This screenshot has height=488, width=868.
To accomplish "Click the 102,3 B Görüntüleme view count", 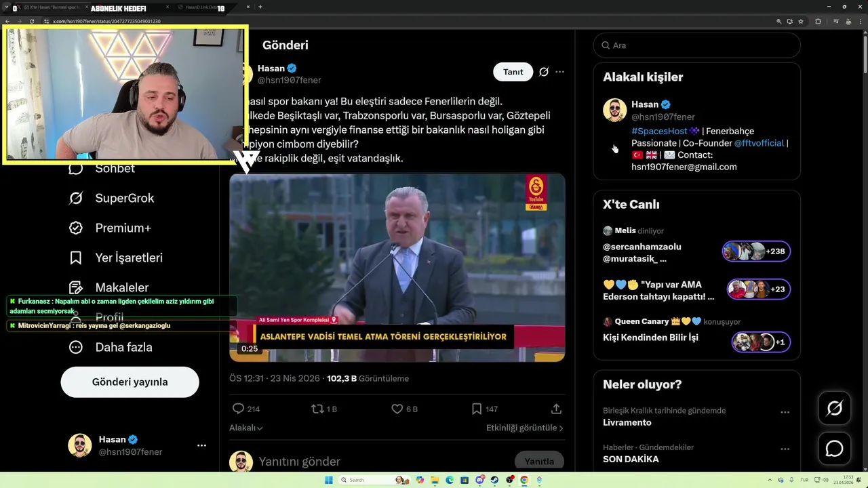I will (x=368, y=378).
